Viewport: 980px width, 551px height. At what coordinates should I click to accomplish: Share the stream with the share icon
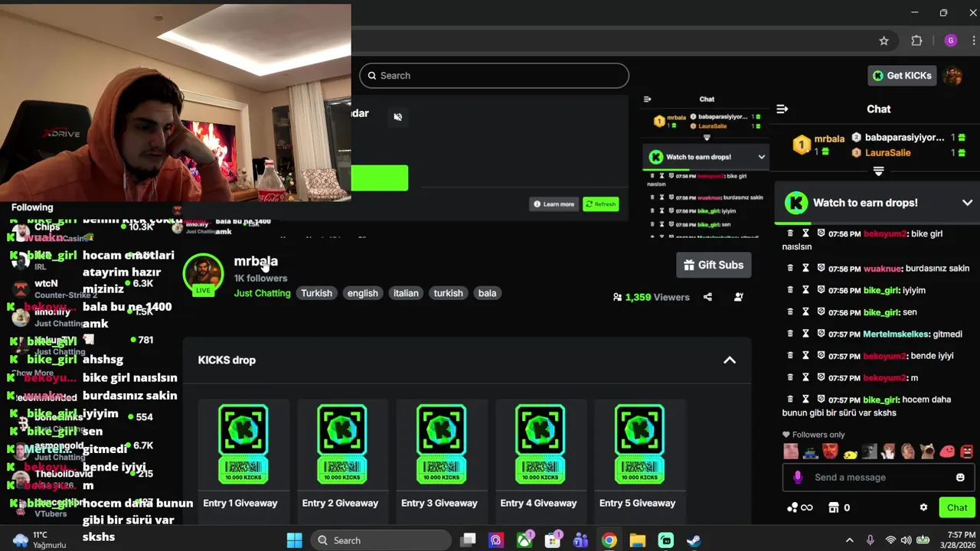tap(707, 297)
